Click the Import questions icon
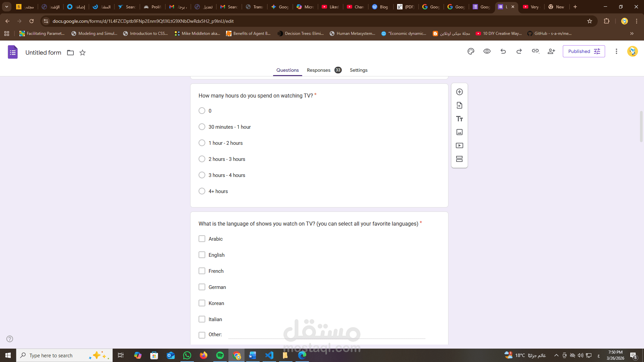Viewport: 644px width, 362px height. tap(460, 105)
